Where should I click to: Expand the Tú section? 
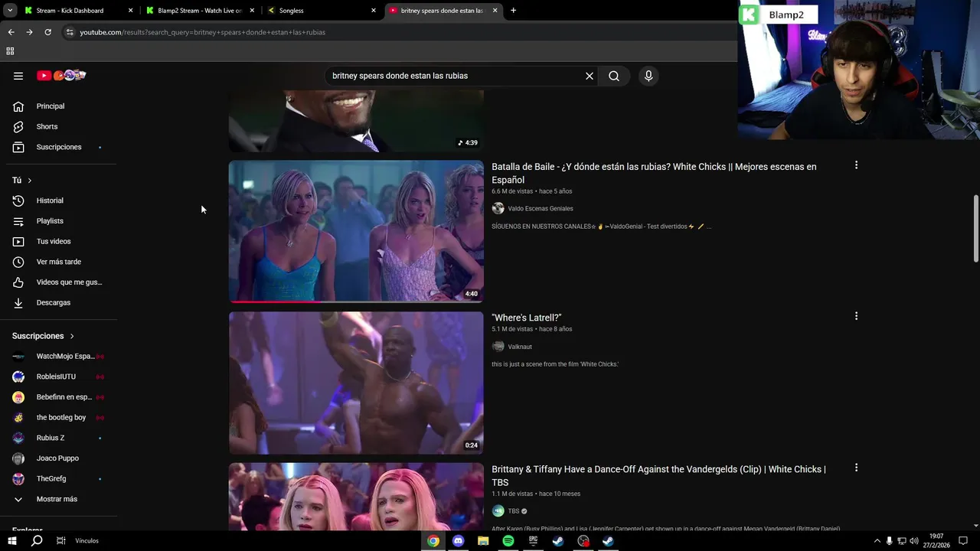(22, 180)
